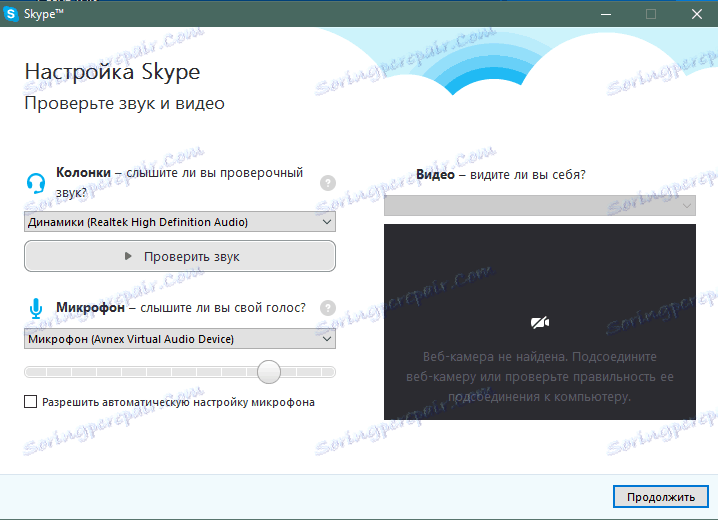
Task: Open the disabled video device dropdown
Action: [x=539, y=206]
